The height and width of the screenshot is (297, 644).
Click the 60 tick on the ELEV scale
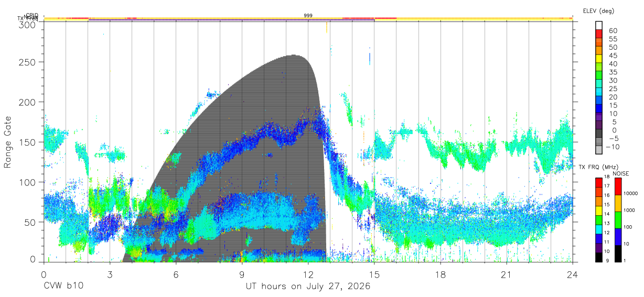613,30
